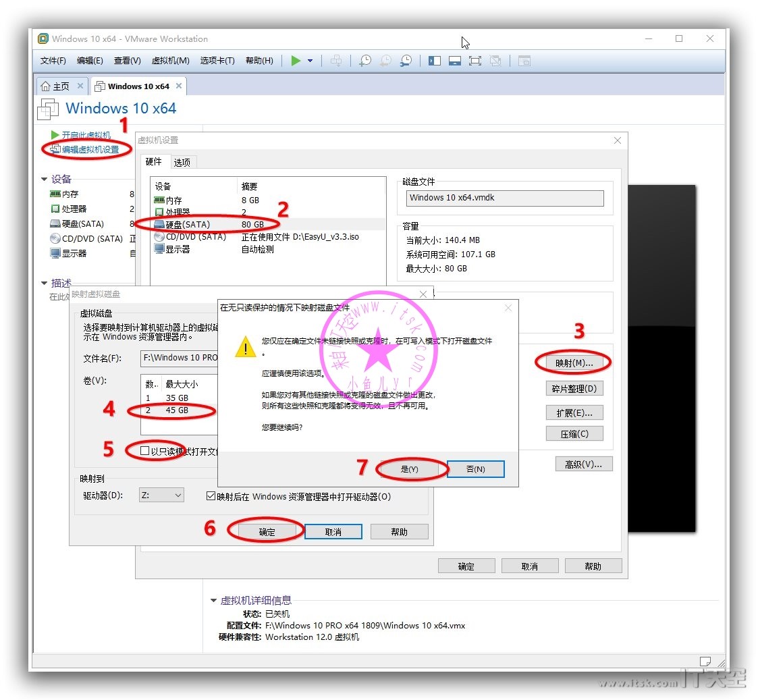Click 内存 memory icon in main window device list
758x700 pixels.
click(x=55, y=194)
